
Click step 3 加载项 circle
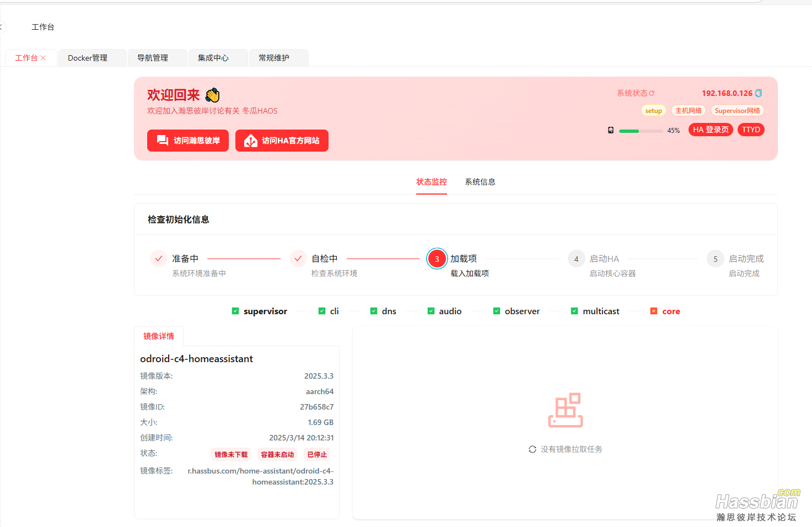click(x=437, y=259)
